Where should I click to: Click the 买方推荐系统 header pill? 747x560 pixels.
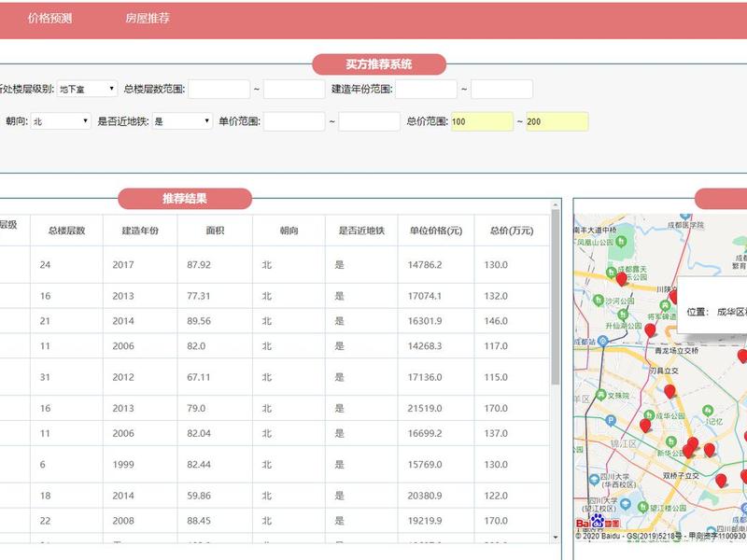point(379,64)
